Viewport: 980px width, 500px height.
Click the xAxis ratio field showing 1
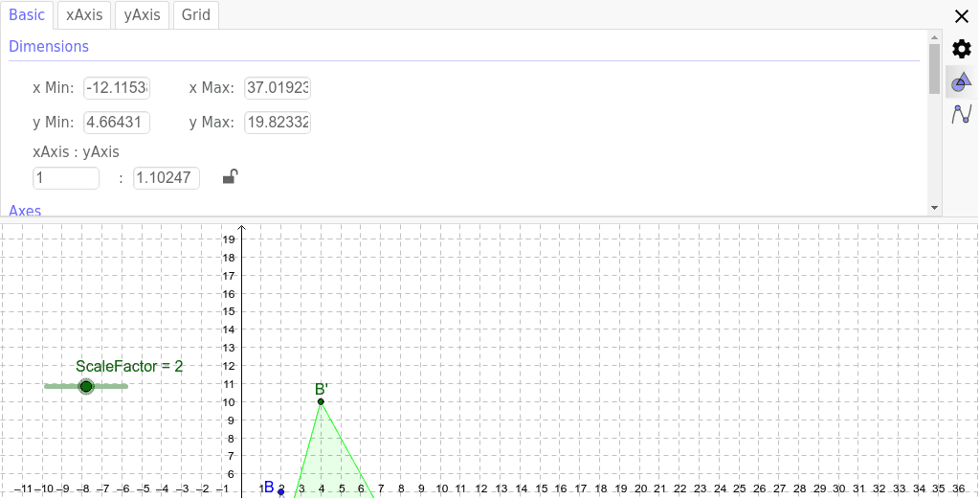coord(66,178)
